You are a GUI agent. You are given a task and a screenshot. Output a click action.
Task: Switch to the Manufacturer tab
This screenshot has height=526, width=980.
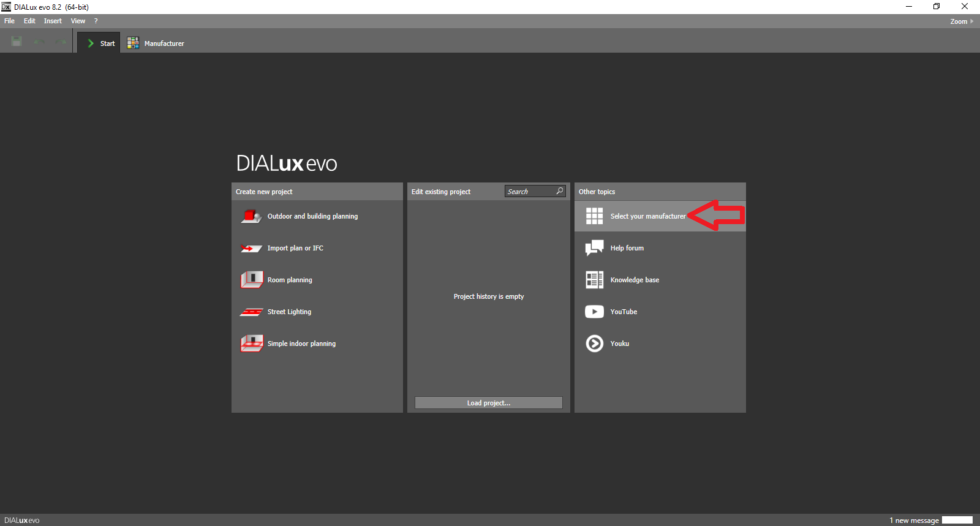(156, 43)
